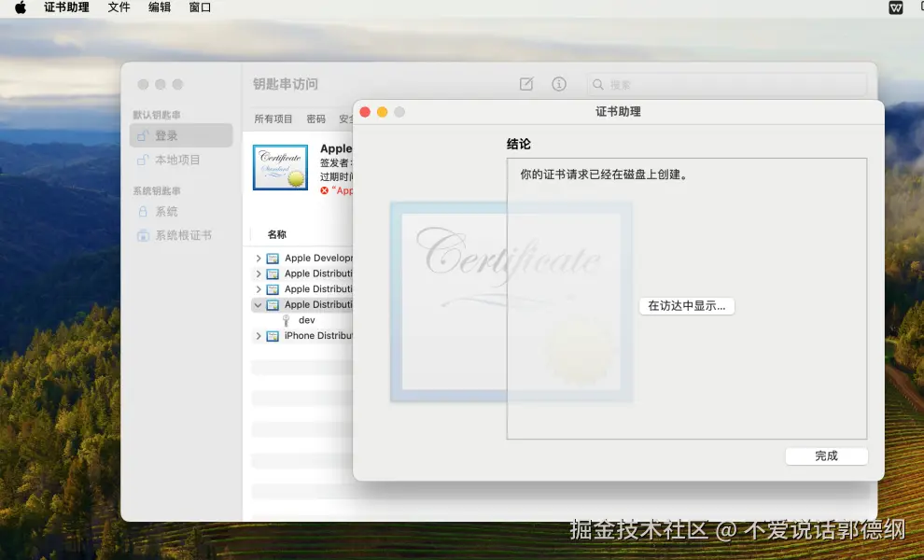The height and width of the screenshot is (560, 924).
Task: Select the dev private key row
Action: 302,320
